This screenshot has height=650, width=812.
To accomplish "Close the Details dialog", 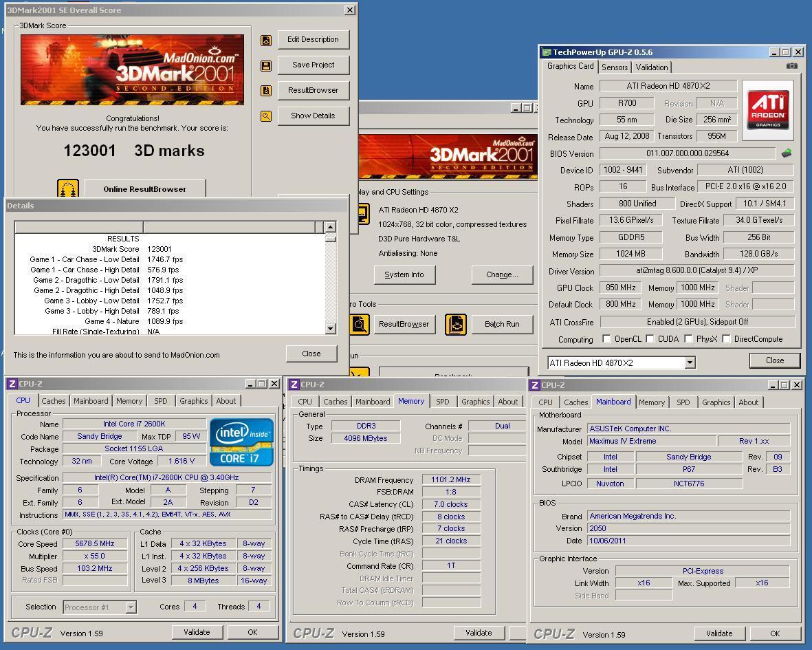I will click(x=311, y=354).
